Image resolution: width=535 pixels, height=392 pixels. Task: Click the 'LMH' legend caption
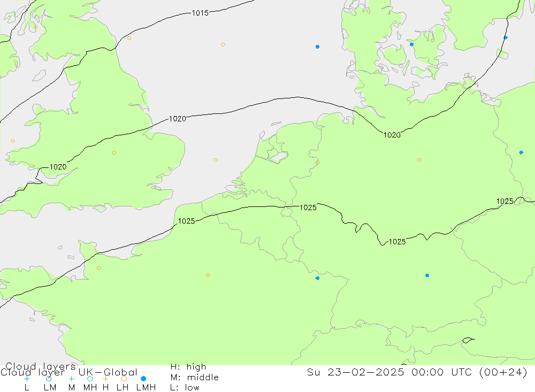pyautogui.click(x=146, y=388)
